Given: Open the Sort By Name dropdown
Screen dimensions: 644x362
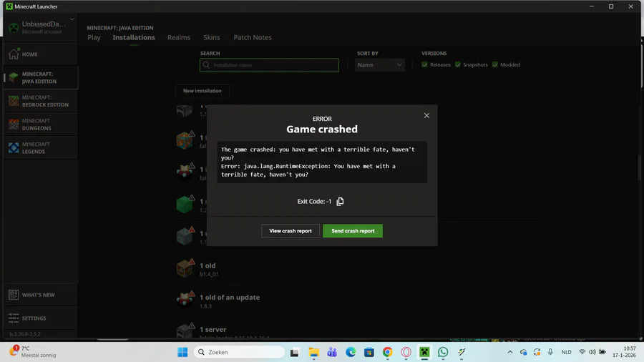Looking at the screenshot, I should point(379,65).
